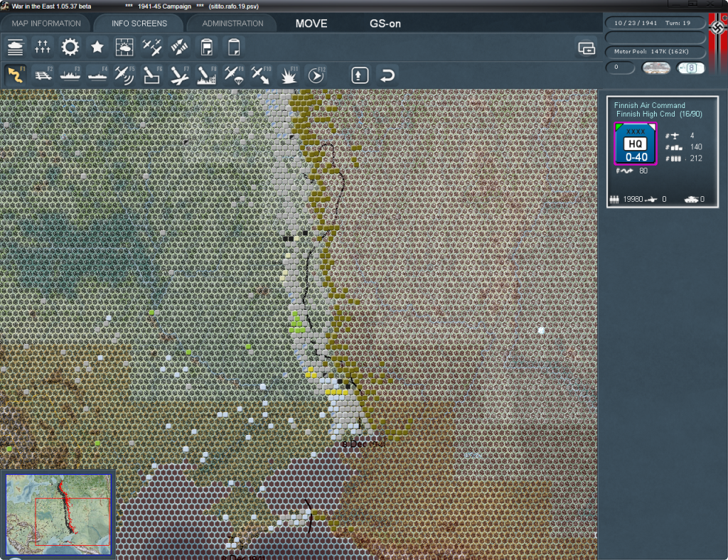The image size is (728, 560).
Task: Click the 8 Dec date label on map
Action: point(363,444)
